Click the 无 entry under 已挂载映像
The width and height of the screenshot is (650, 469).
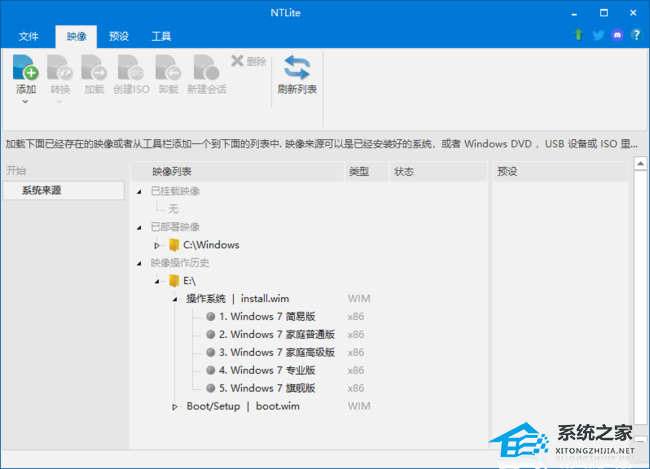(173, 209)
